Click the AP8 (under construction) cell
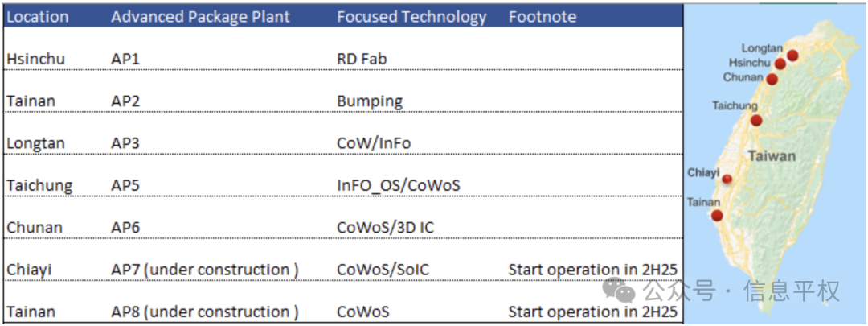Viewport: 868px width, 326px height. tap(205, 312)
